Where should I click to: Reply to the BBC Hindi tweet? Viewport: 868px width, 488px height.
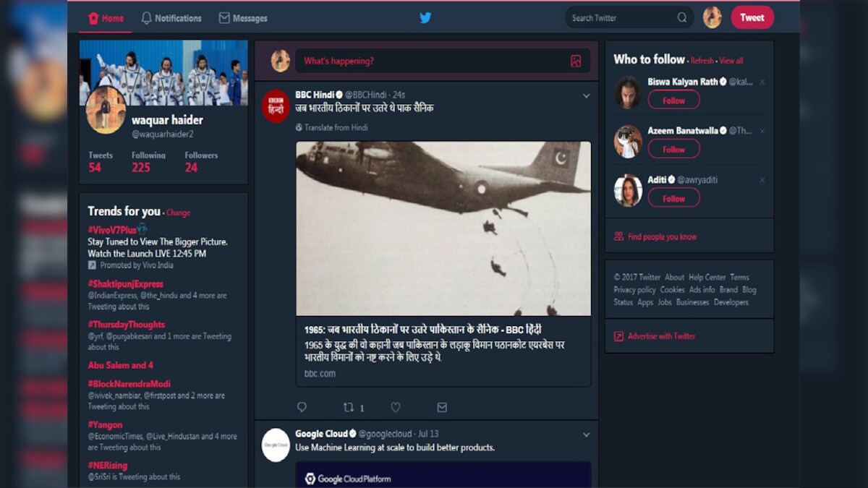click(303, 407)
